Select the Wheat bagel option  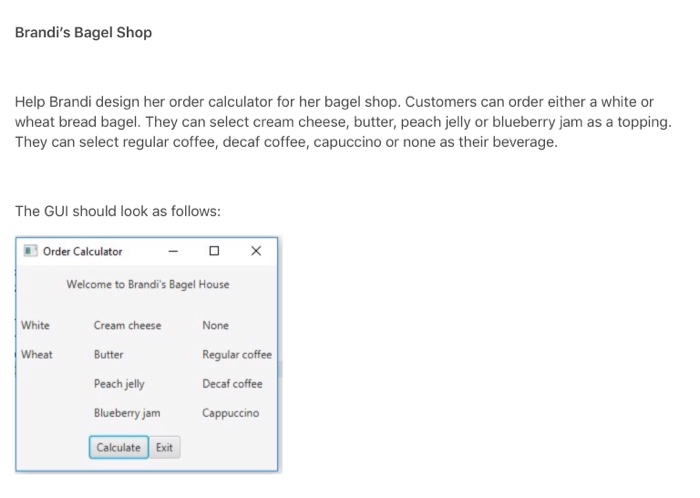(37, 354)
